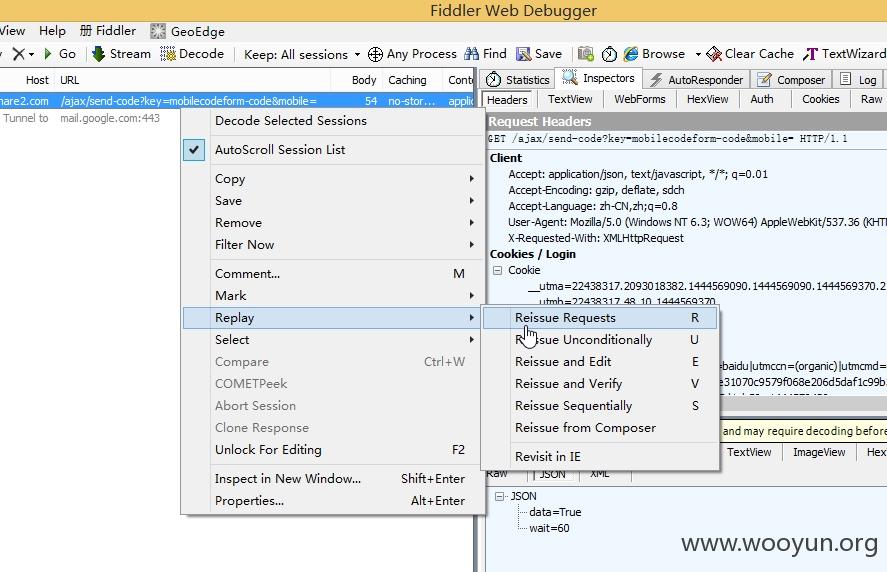Click the Go resume arrow icon
This screenshot has height=572, width=887.
(48, 54)
